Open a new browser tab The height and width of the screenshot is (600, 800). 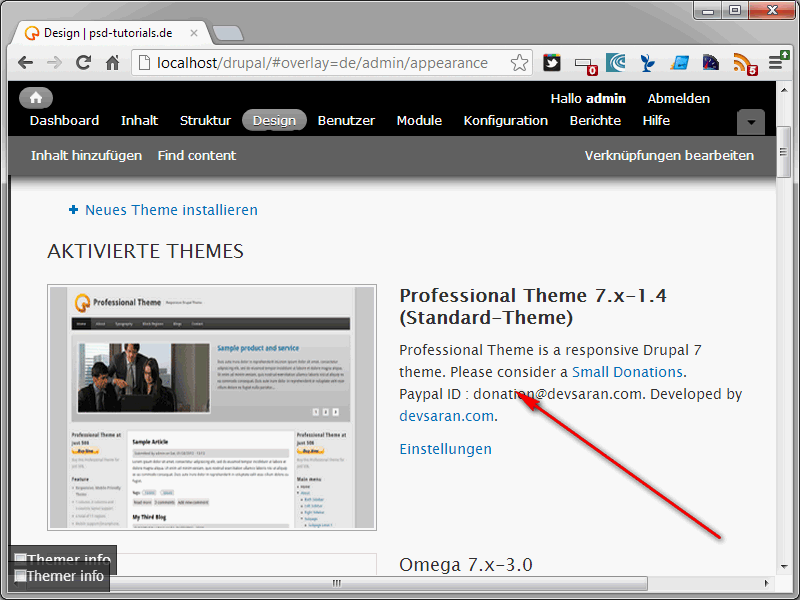point(228,33)
